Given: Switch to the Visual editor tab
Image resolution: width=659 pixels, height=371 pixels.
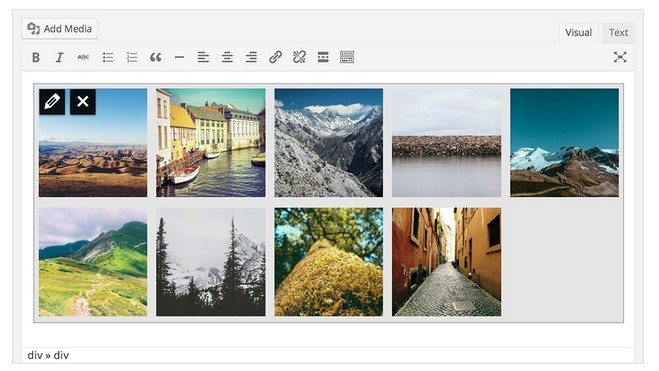Looking at the screenshot, I should (x=578, y=33).
